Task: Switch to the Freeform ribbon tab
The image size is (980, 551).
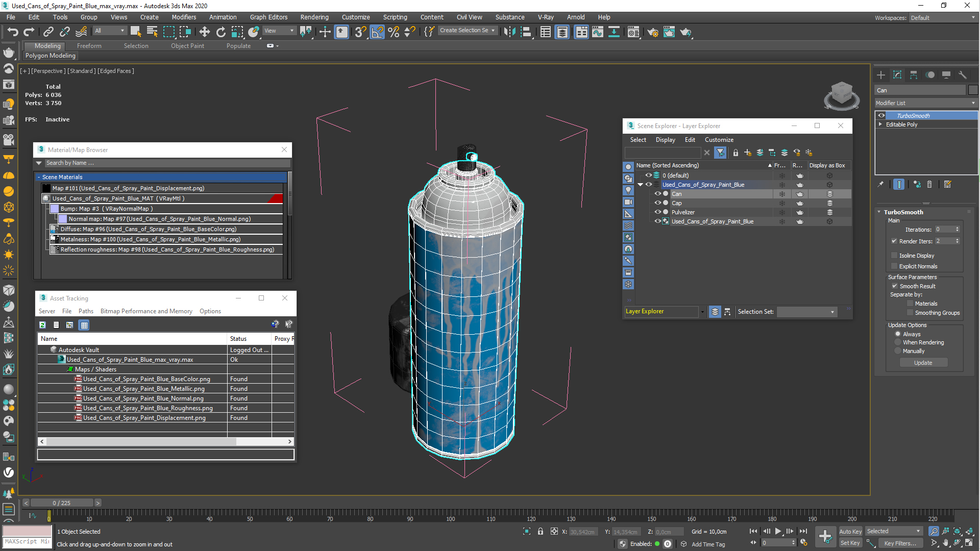Action: 89,46
